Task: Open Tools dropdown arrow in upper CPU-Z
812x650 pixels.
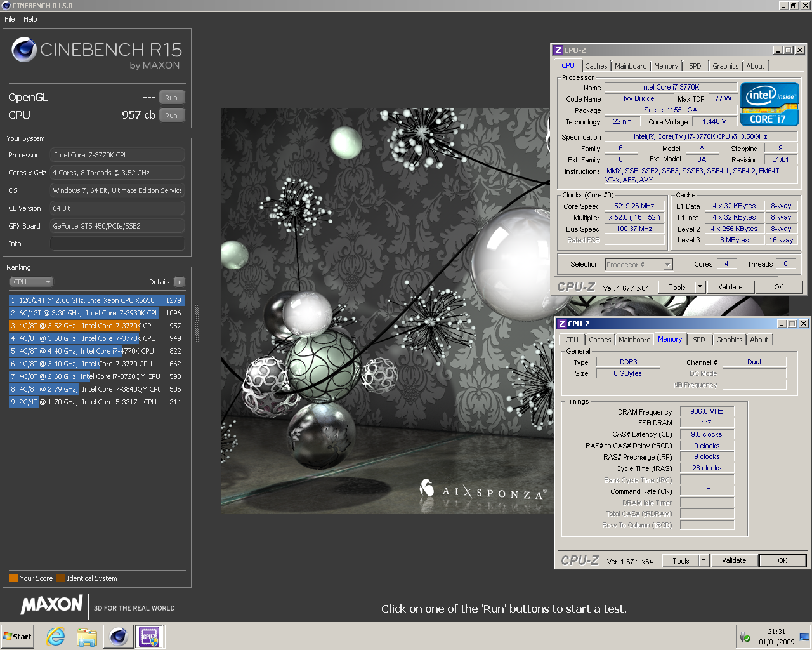Action: [700, 287]
